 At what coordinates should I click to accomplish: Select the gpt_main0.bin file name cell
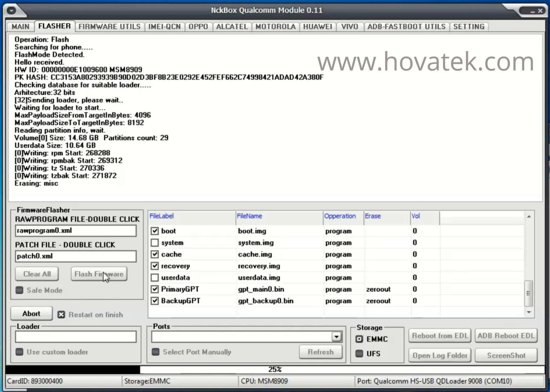coord(261,289)
